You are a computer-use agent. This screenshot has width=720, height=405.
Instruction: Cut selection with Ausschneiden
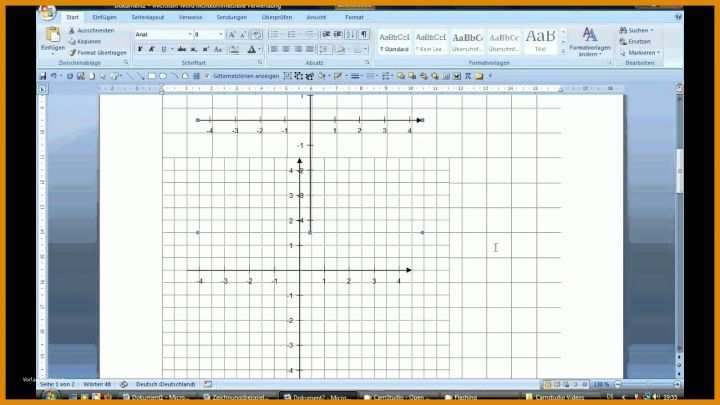91,30
